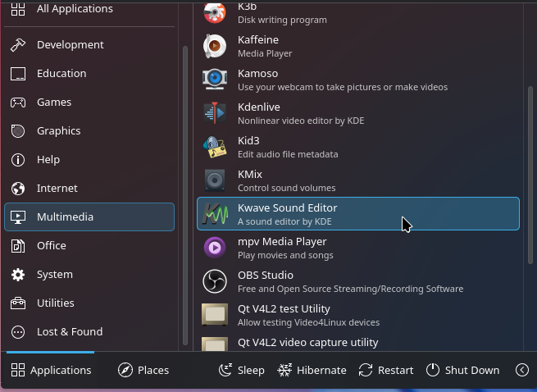The image size is (537, 392).
Task: Click the Kid3 audio metadata icon
Action: click(215, 146)
